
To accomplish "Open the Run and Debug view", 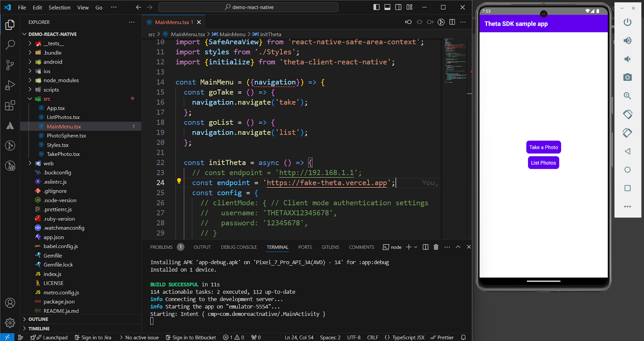I will coord(10,85).
